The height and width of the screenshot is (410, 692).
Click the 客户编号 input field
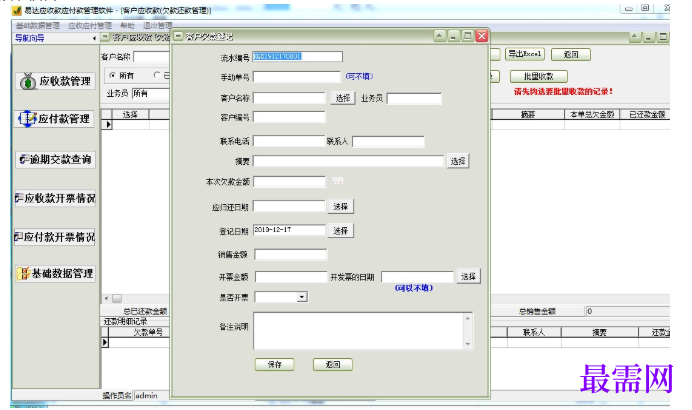(x=289, y=117)
